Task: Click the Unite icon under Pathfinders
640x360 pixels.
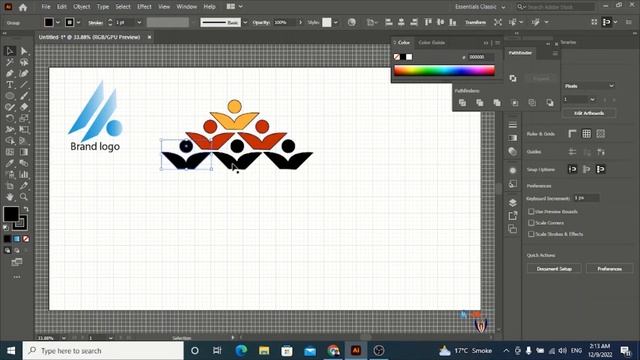Action: [x=462, y=103]
